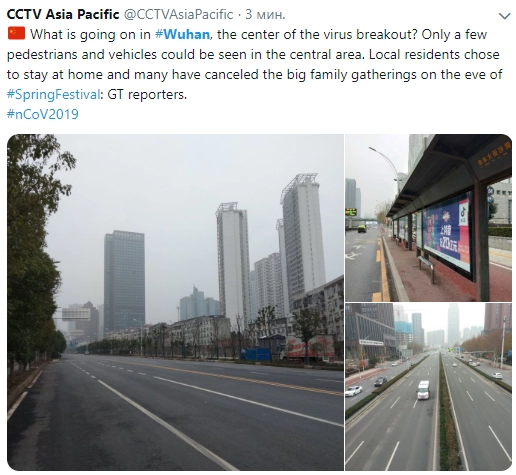
Task: Open the #Wuhan hashtag
Action: click(182, 34)
